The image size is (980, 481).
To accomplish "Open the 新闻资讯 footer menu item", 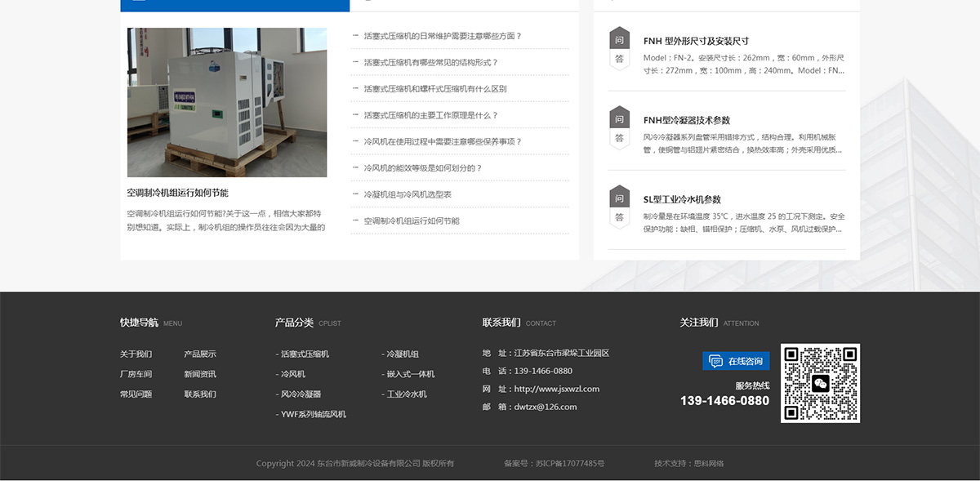I will (x=202, y=374).
